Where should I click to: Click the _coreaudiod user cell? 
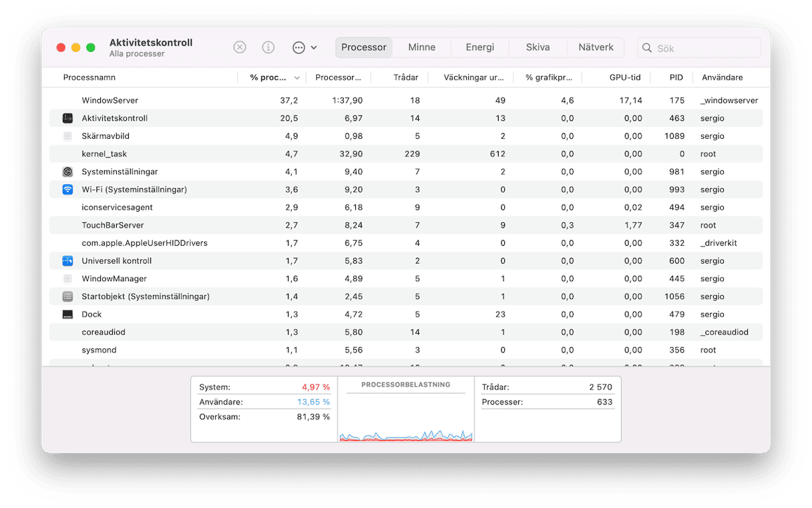click(724, 332)
